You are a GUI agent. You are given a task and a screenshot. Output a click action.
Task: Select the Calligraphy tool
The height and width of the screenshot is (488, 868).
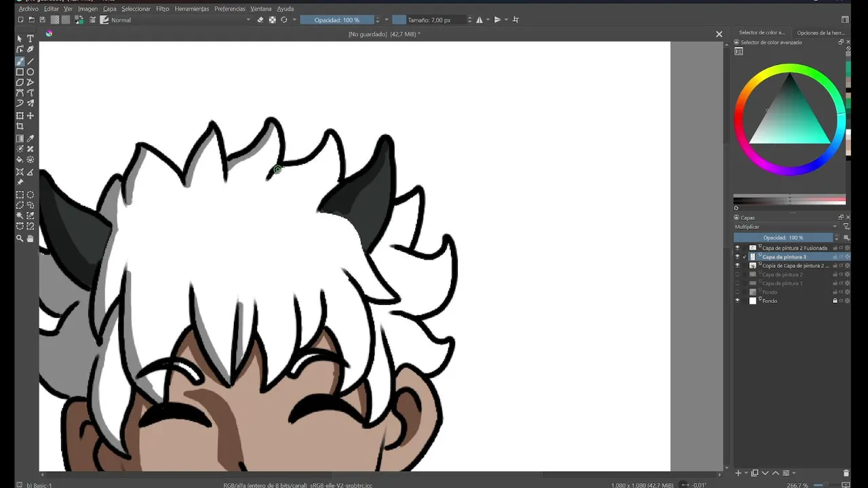point(31,49)
